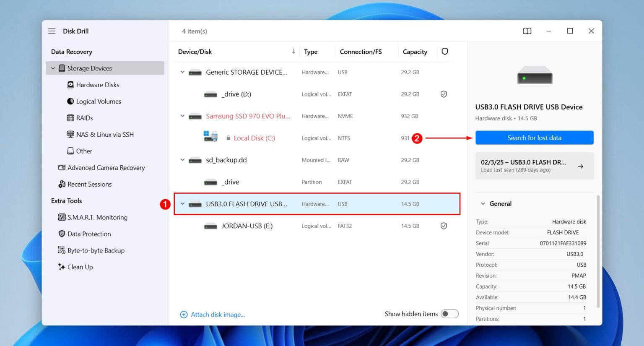Open the Byte-to-byte Backup tool
Viewport: 644px width, 346px height.
96,250
